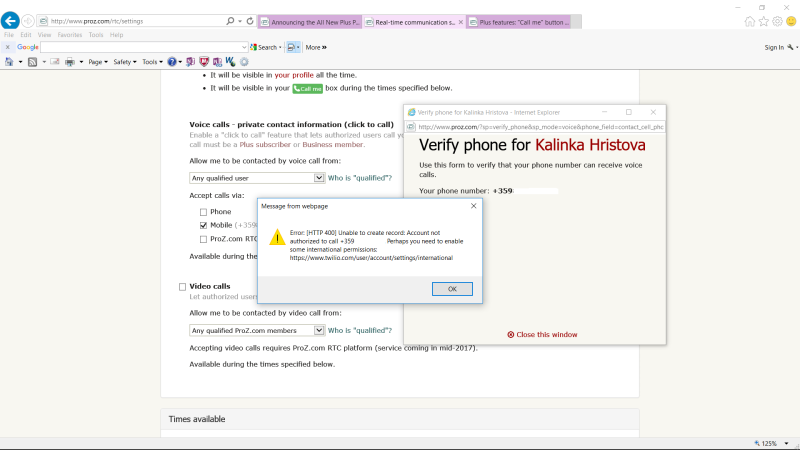Click into the Google toolbar search field
This screenshot has height=450, width=800.
pos(140,47)
